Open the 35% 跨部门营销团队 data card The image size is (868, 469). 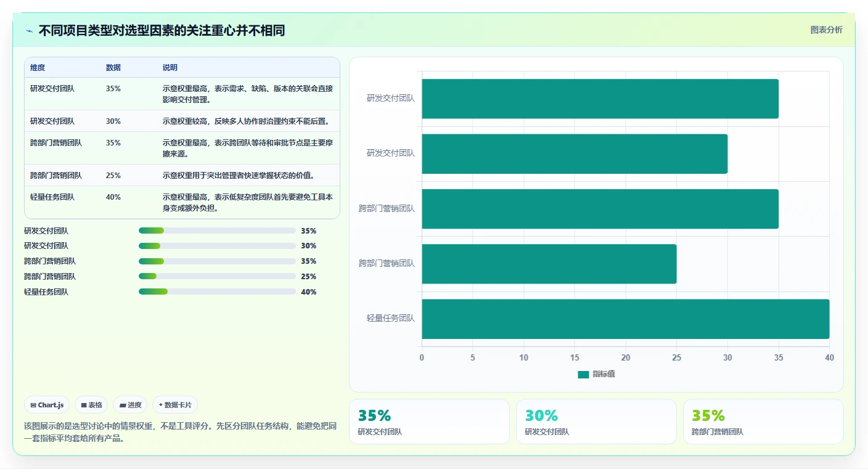(763, 422)
